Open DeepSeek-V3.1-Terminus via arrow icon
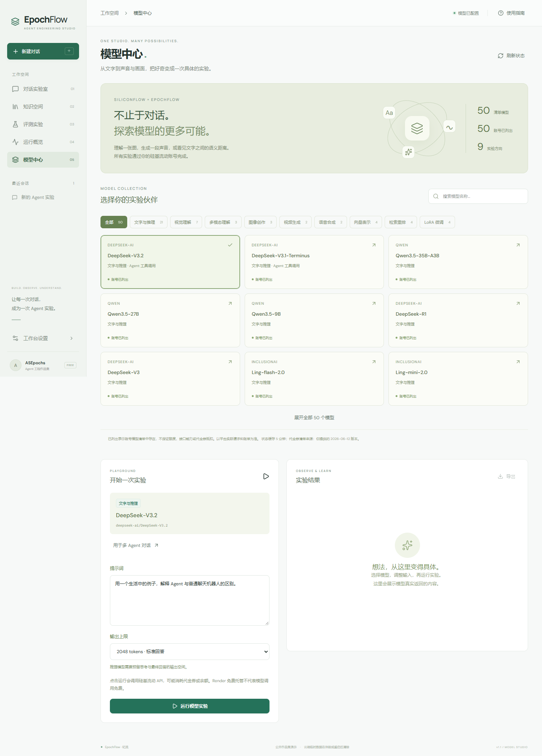Viewport: 542px width, 756px height. coord(374,245)
